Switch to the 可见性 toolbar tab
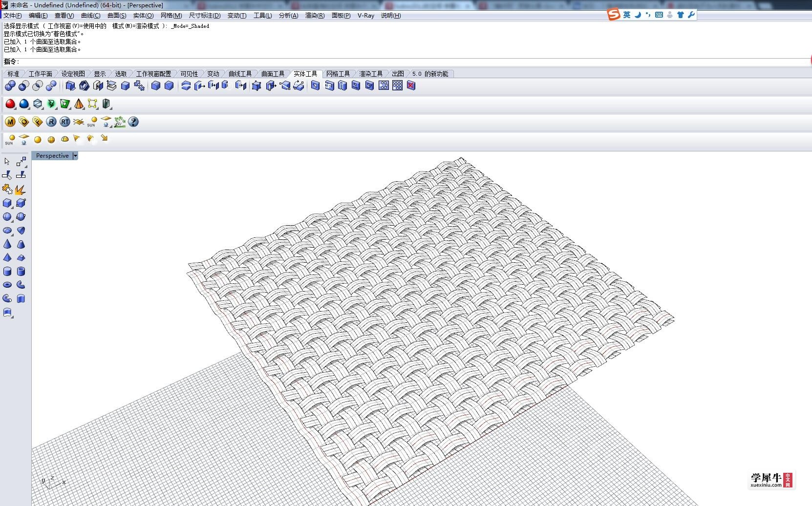The image size is (812, 506). (189, 74)
